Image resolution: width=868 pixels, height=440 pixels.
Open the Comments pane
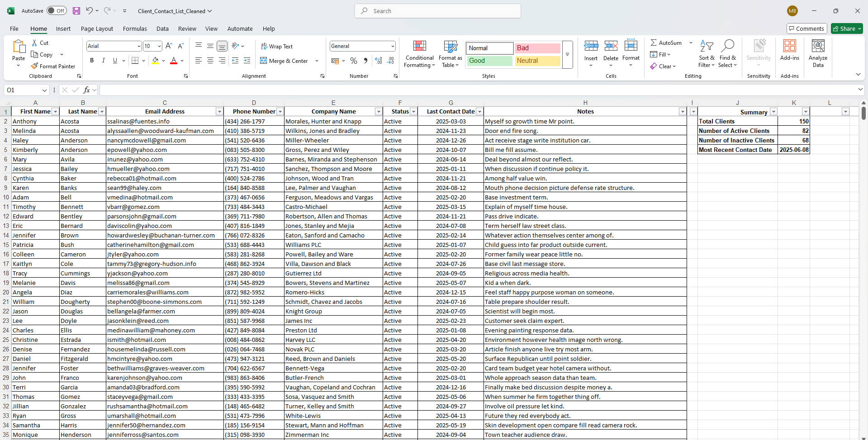pos(807,28)
